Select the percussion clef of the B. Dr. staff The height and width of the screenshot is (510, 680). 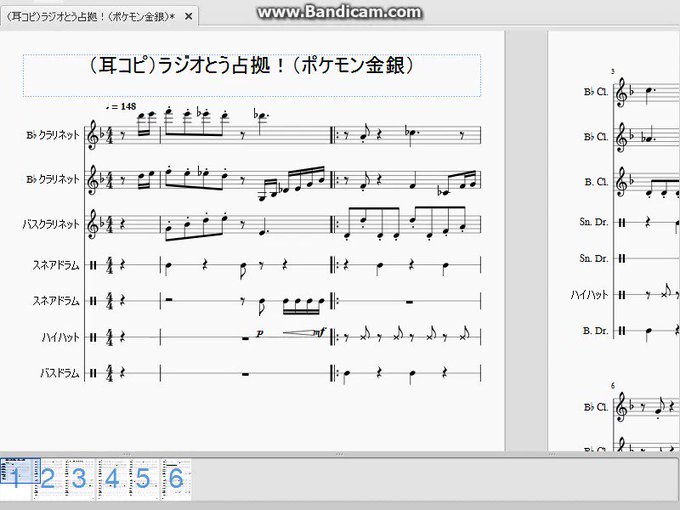(x=622, y=330)
